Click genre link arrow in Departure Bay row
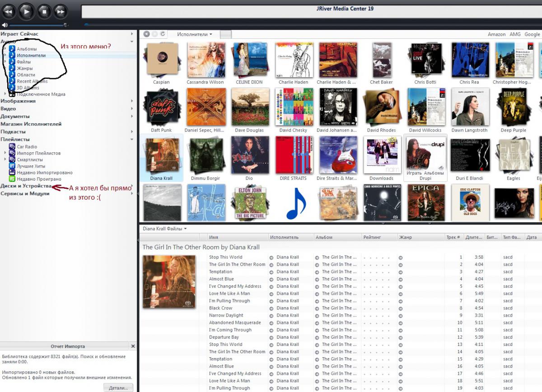The width and height of the screenshot is (542, 392). [x=401, y=337]
